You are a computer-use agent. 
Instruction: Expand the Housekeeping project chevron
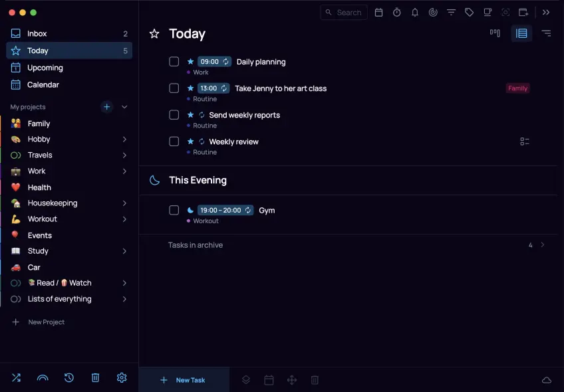pyautogui.click(x=124, y=203)
